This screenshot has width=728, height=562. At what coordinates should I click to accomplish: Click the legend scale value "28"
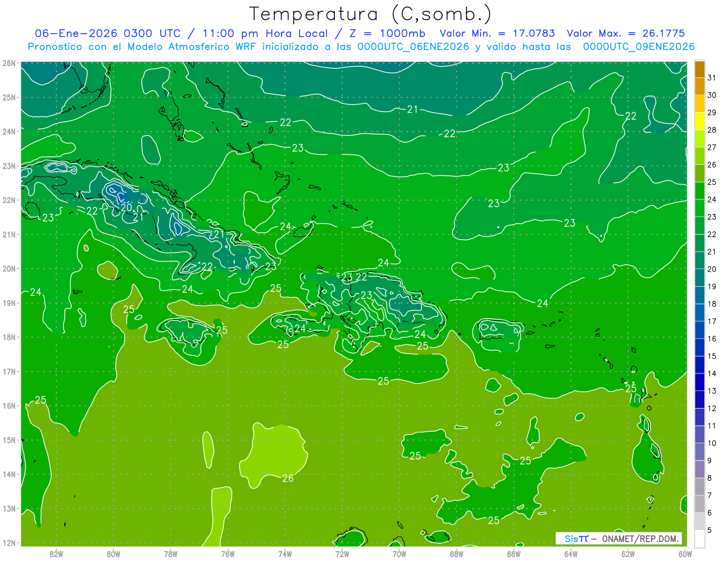click(712, 130)
